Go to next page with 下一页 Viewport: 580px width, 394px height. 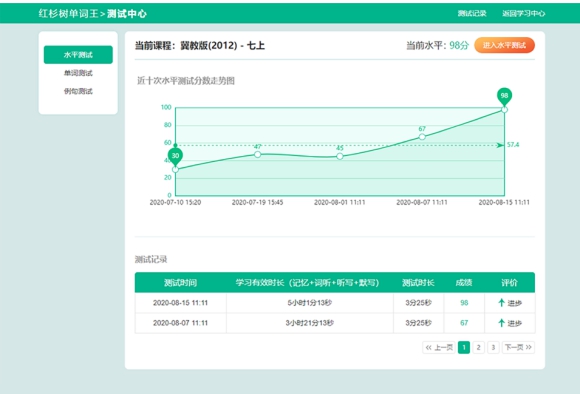point(518,347)
